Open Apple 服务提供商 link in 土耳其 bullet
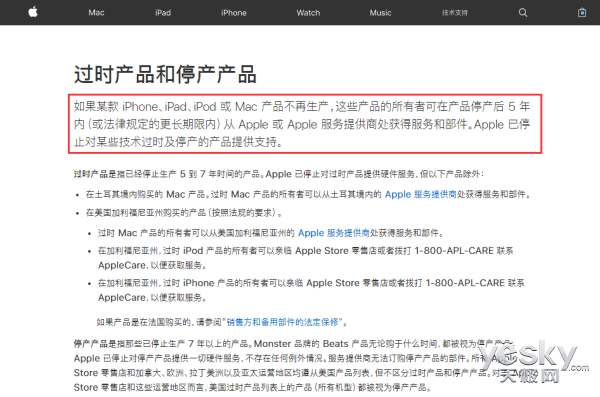Screen dimensions: 600x397 tap(421, 194)
